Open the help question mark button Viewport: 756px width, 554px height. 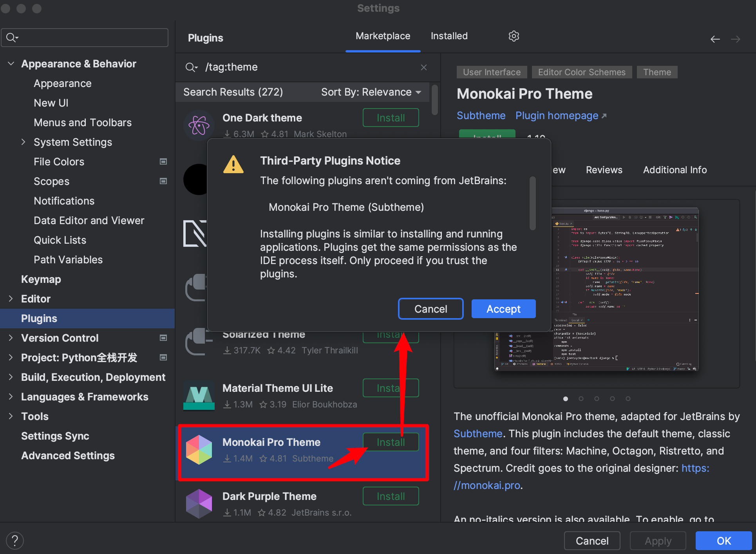[x=15, y=540]
